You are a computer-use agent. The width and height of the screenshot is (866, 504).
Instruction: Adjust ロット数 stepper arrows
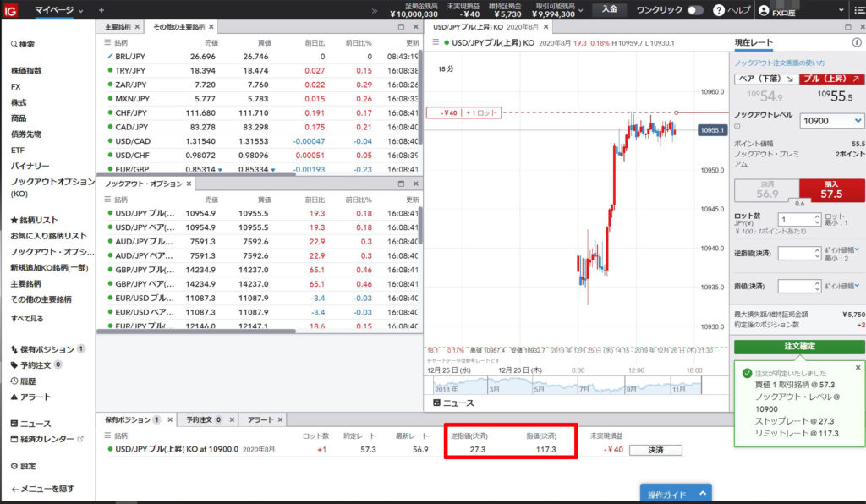pyautogui.click(x=818, y=220)
